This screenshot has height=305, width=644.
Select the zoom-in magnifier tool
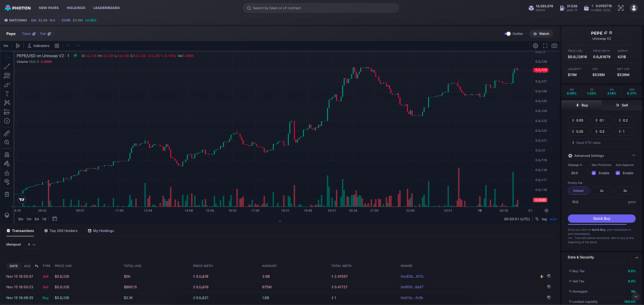[x=7, y=142]
